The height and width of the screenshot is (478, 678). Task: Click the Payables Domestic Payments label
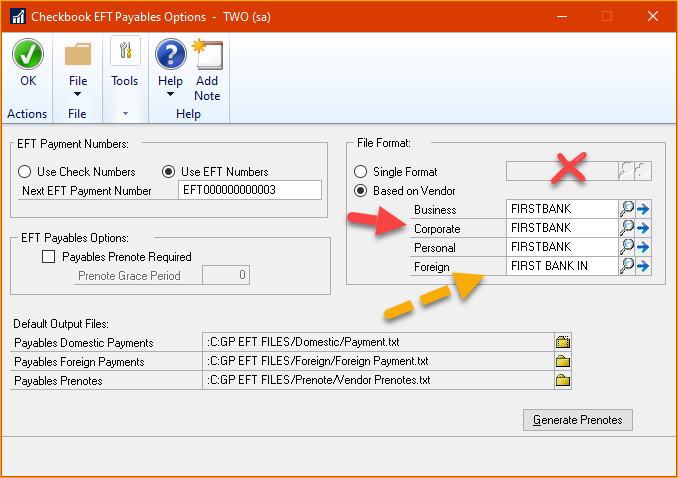pyautogui.click(x=84, y=343)
